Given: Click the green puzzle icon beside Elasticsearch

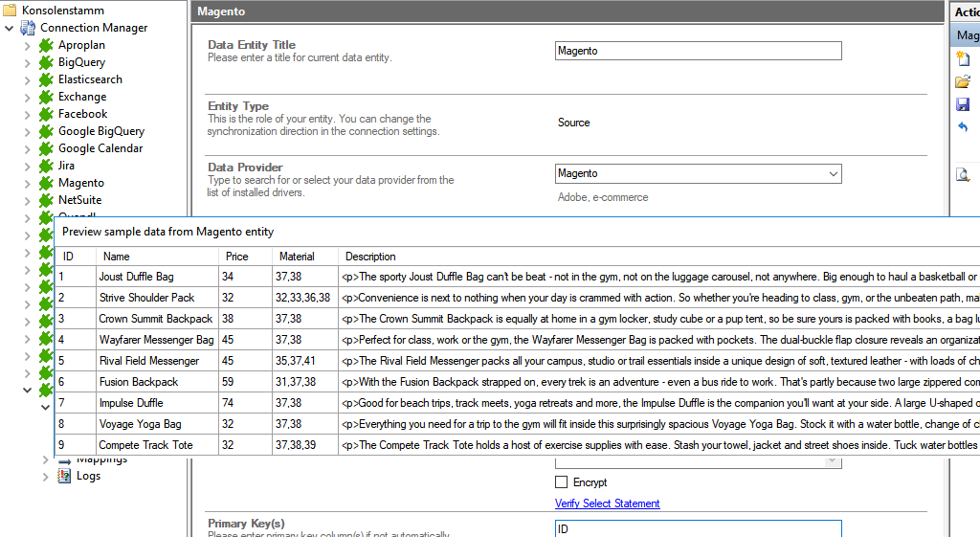Looking at the screenshot, I should [x=46, y=79].
